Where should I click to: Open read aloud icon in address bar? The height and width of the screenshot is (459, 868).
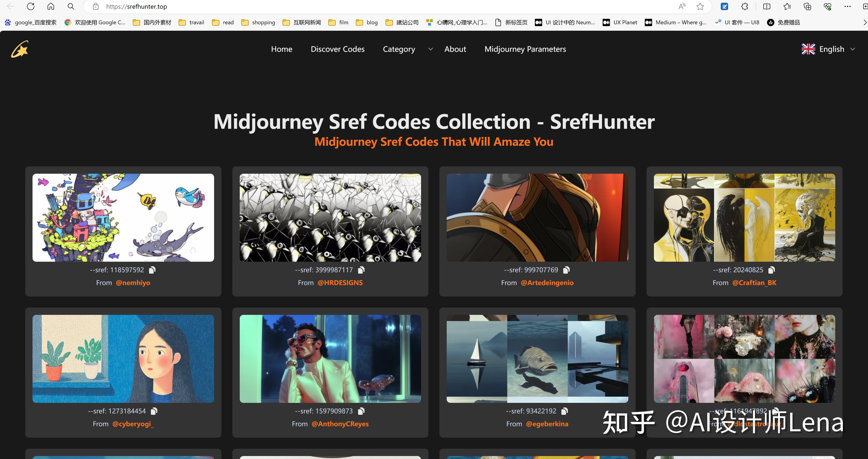tap(682, 6)
